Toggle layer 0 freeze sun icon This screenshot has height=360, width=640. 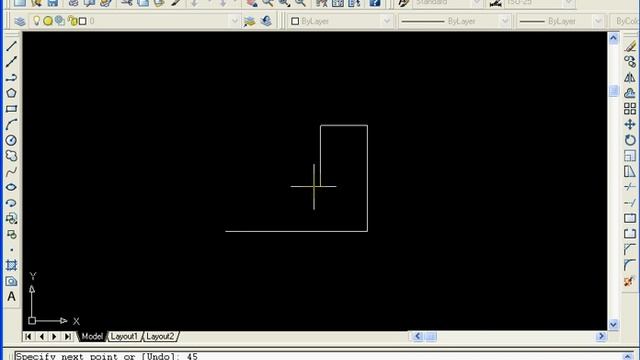tap(48, 21)
